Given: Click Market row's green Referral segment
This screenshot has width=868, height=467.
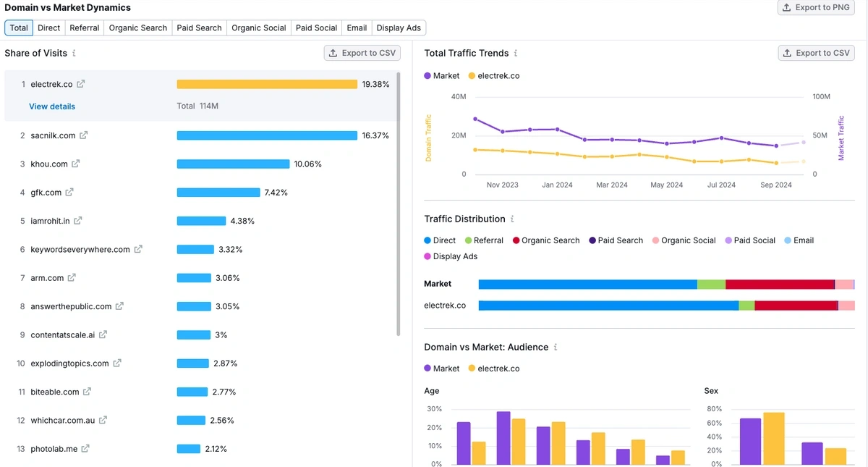Looking at the screenshot, I should click(712, 284).
